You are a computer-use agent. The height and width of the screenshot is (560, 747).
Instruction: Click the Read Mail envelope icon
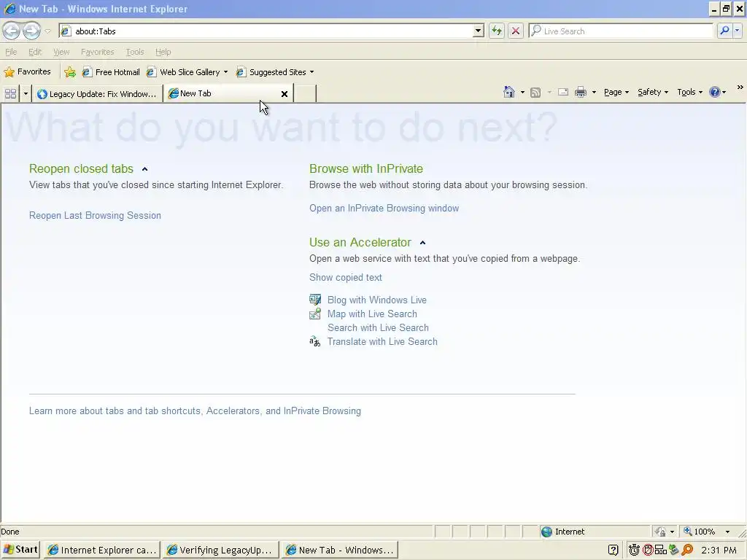click(563, 93)
